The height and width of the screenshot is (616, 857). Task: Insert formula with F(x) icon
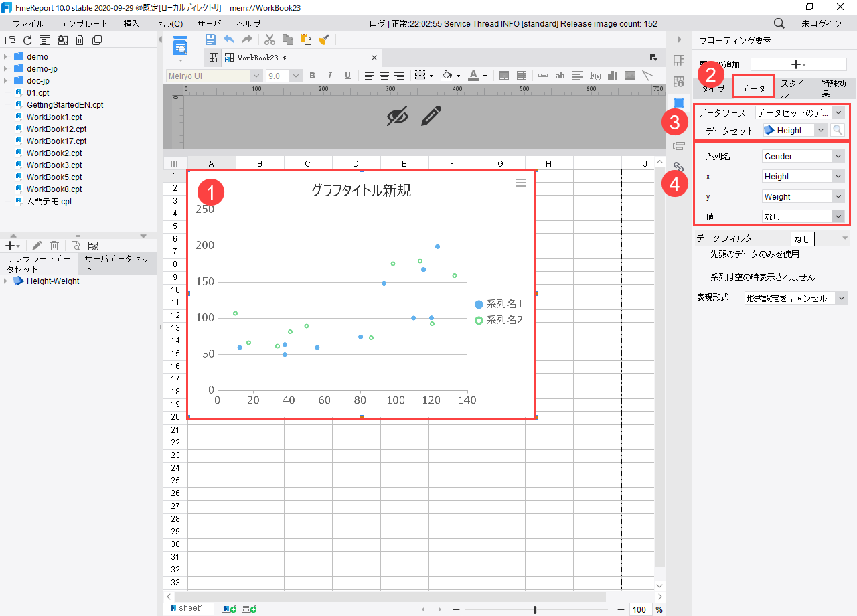pyautogui.click(x=595, y=76)
